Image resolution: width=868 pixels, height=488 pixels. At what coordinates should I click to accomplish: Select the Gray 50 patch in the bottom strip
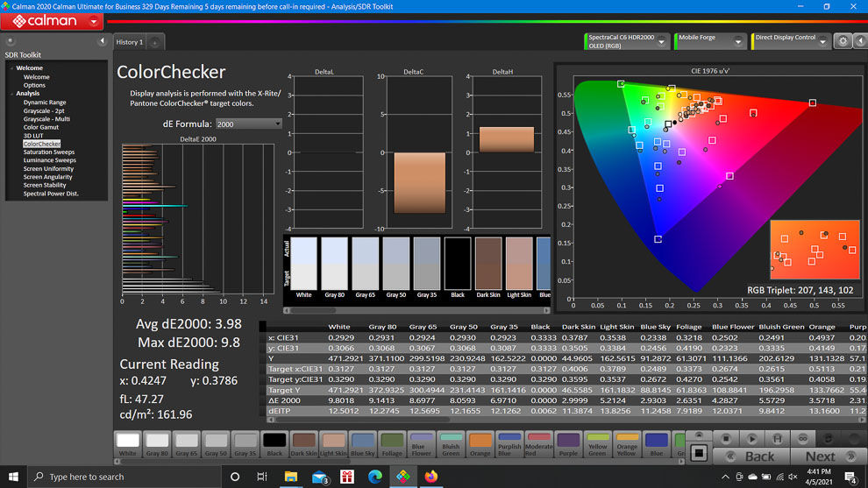[216, 444]
